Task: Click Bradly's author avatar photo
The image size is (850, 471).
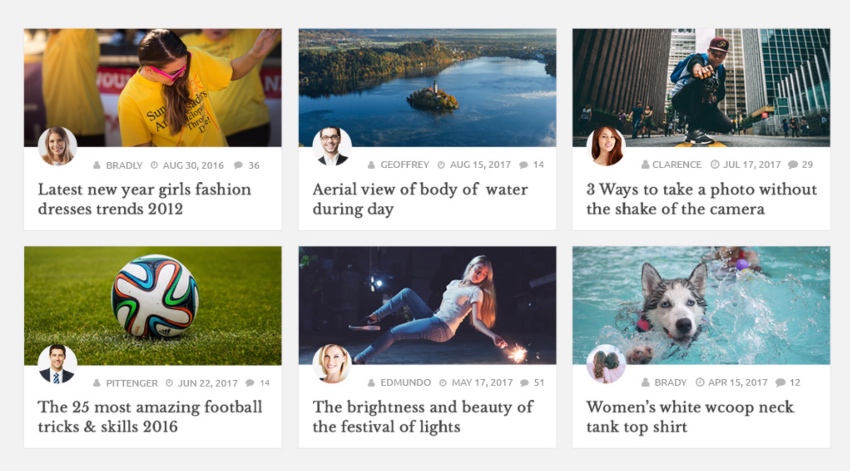Action: pos(57,146)
